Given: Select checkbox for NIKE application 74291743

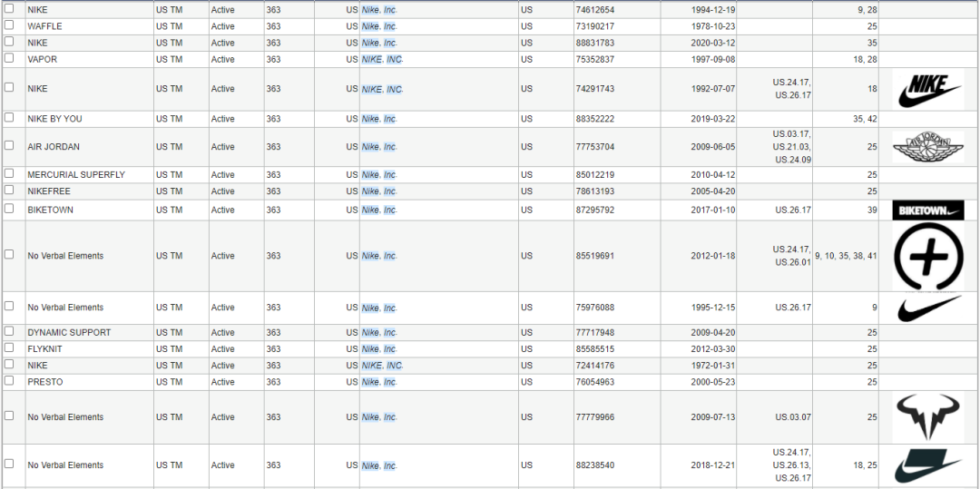Looking at the screenshot, I should click(x=9, y=87).
